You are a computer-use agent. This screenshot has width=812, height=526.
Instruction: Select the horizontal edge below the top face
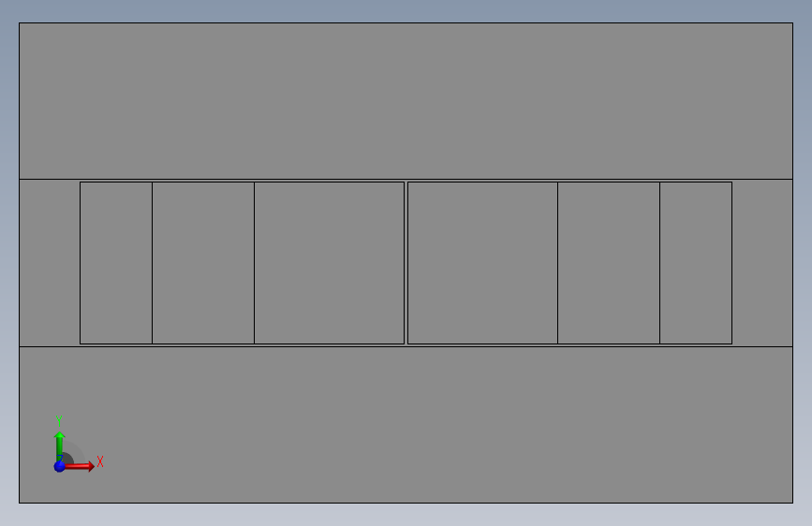pyautogui.click(x=406, y=179)
